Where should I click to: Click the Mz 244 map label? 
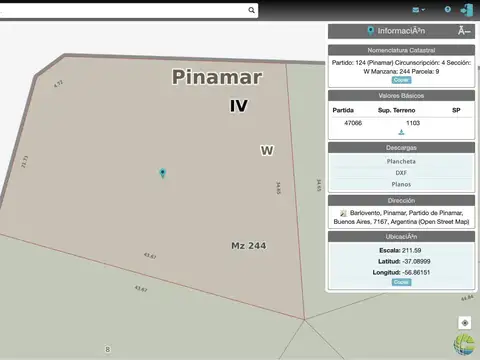(249, 246)
